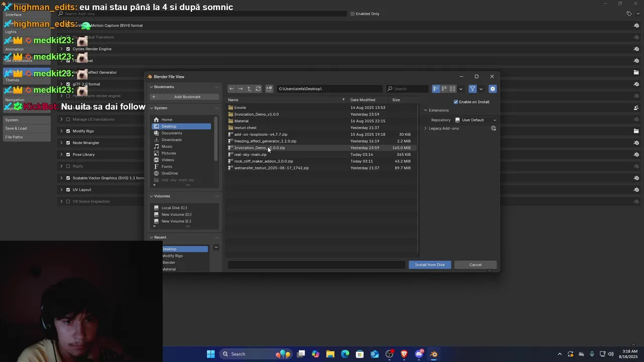
Task: Click the file browser search field
Action: 408,88
